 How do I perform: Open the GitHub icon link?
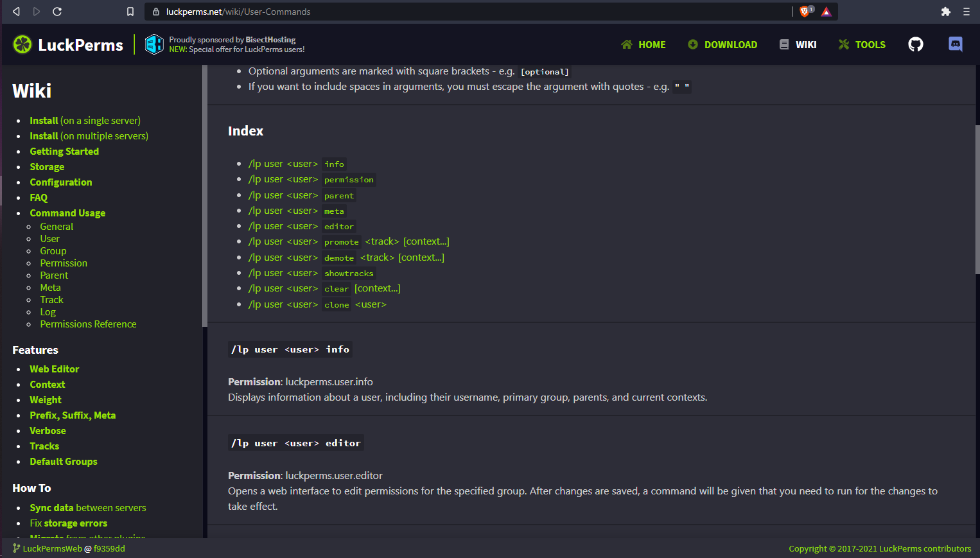(915, 44)
